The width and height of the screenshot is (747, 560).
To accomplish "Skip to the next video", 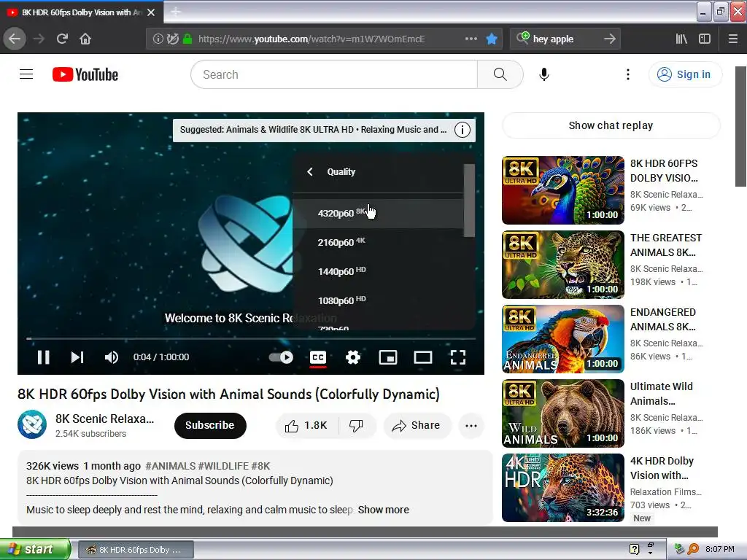I will click(77, 357).
